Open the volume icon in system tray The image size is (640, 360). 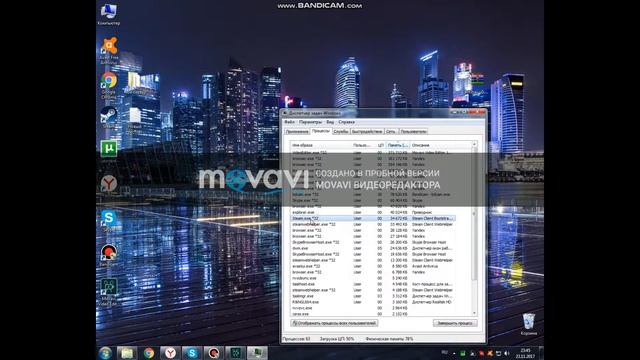click(x=507, y=353)
